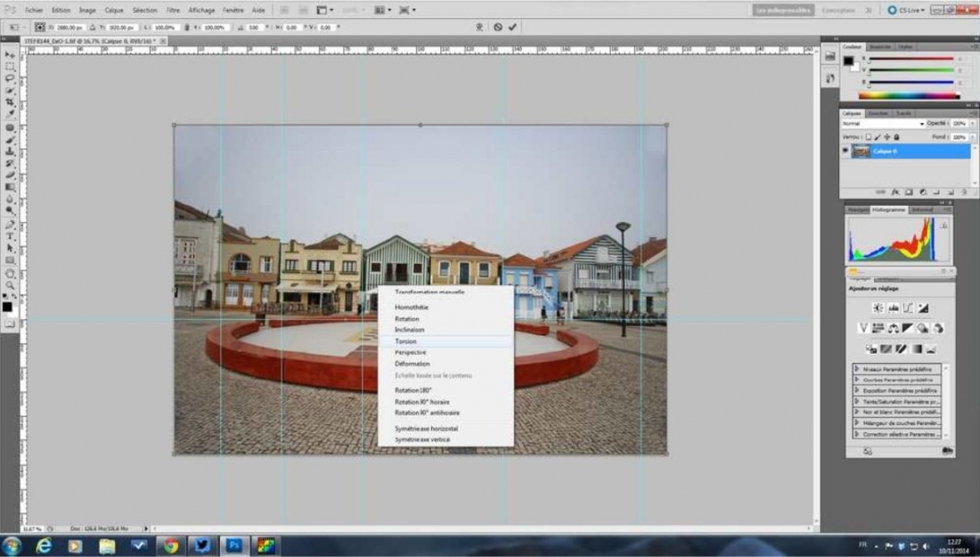
Task: Open Photoshop from the taskbar
Action: coord(236,545)
